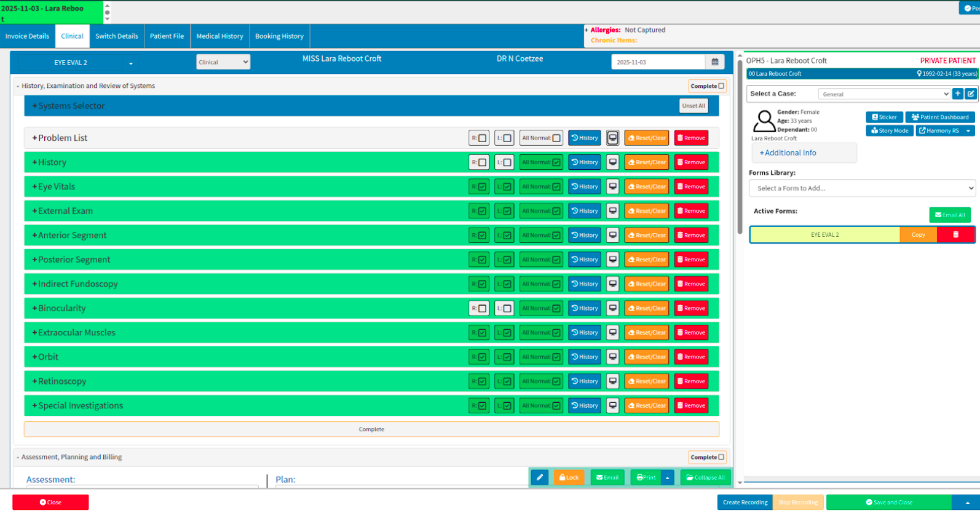This screenshot has width=980, height=513.
Task: View History for Extraocular Muscles row
Action: (x=585, y=332)
